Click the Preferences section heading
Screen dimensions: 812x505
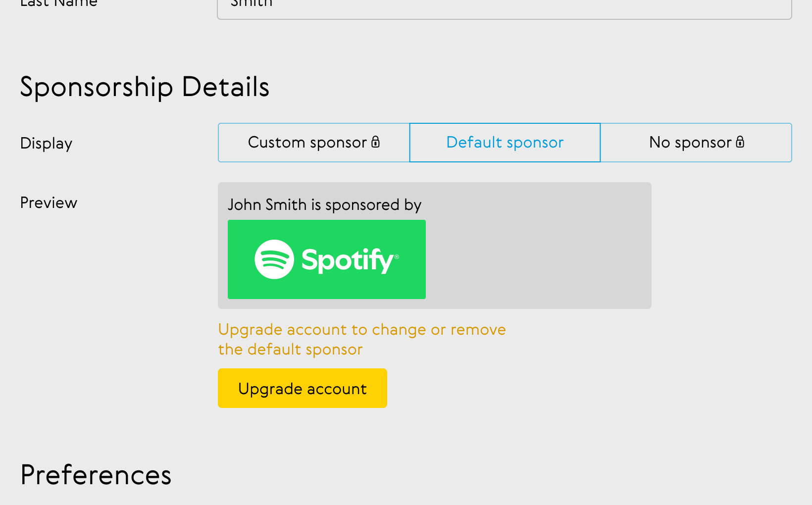pos(96,475)
